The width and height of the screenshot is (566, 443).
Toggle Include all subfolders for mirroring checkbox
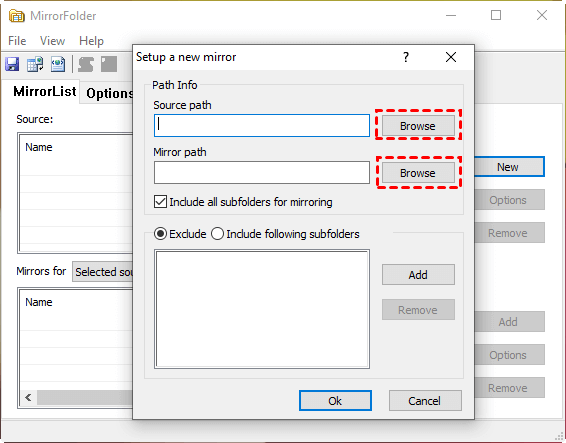[x=160, y=202]
